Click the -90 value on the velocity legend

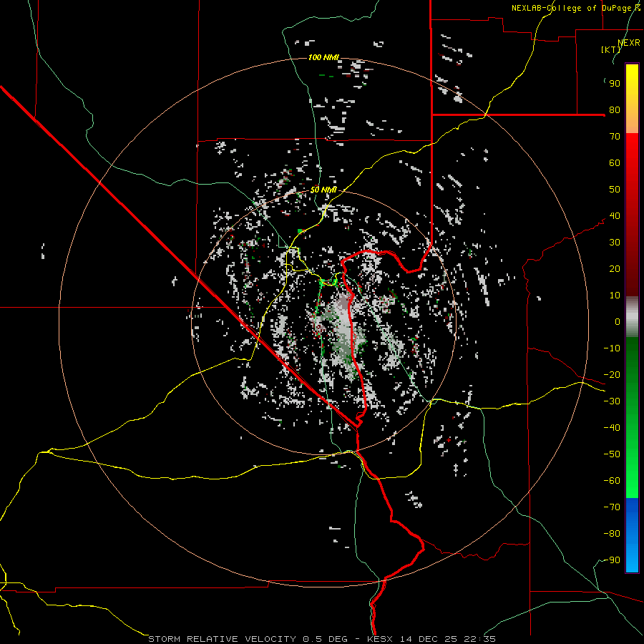click(612, 560)
